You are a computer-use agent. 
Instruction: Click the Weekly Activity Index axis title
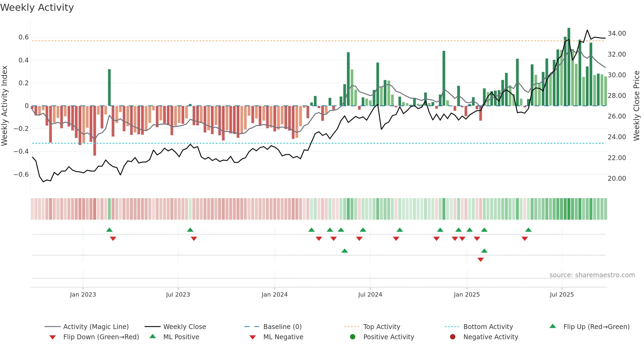coord(4,106)
